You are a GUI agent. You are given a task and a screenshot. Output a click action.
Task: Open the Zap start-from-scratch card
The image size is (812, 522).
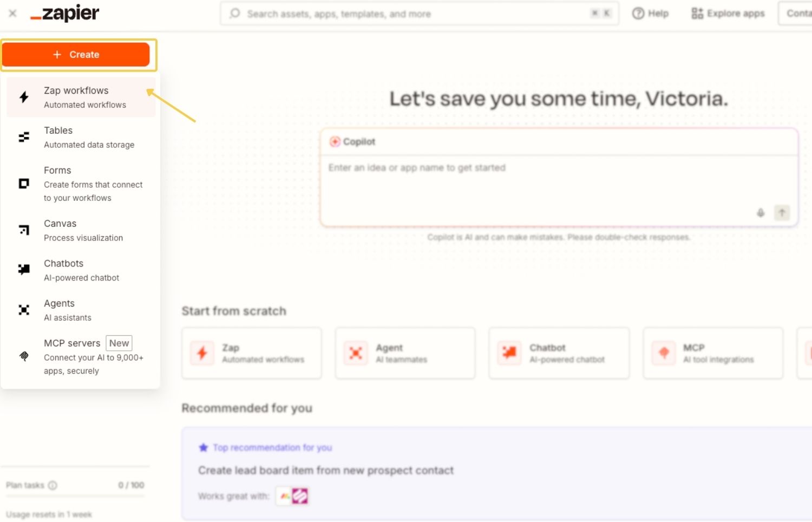point(252,353)
